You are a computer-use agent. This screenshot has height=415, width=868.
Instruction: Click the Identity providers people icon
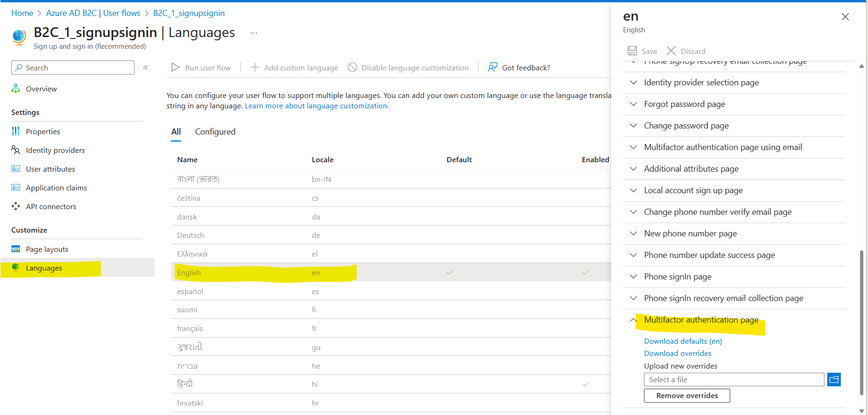[16, 150]
